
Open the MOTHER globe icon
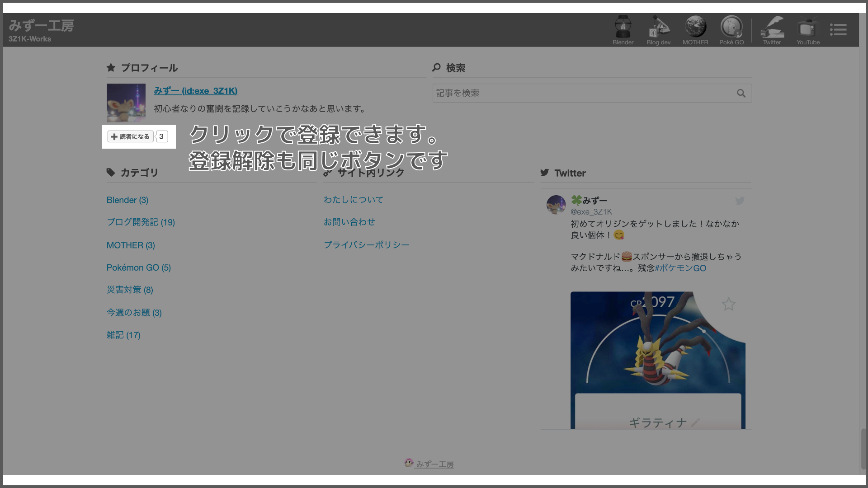pos(695,30)
